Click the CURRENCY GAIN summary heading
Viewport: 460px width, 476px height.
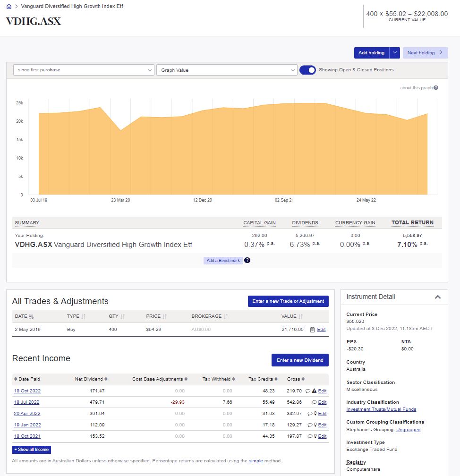355,223
